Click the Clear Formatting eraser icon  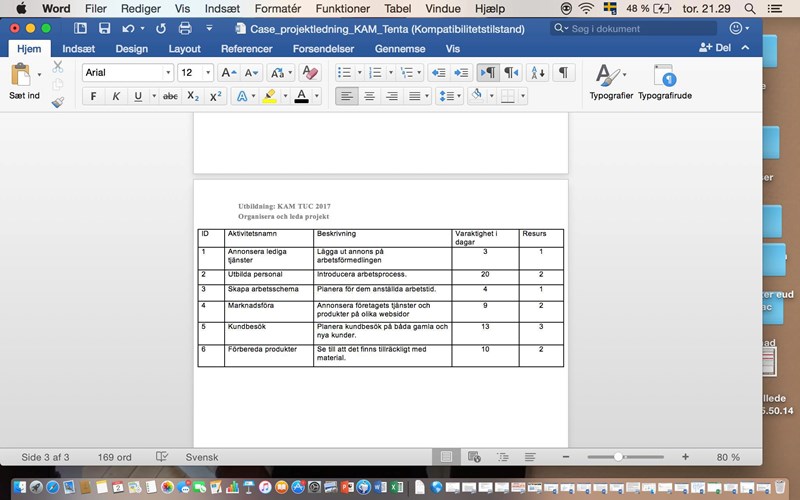pyautogui.click(x=310, y=73)
